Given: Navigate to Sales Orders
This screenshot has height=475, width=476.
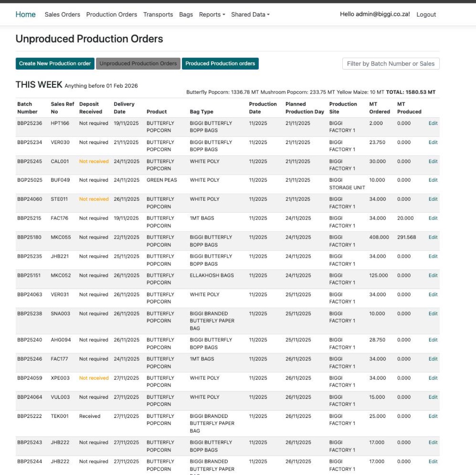Looking at the screenshot, I should pos(62,14).
